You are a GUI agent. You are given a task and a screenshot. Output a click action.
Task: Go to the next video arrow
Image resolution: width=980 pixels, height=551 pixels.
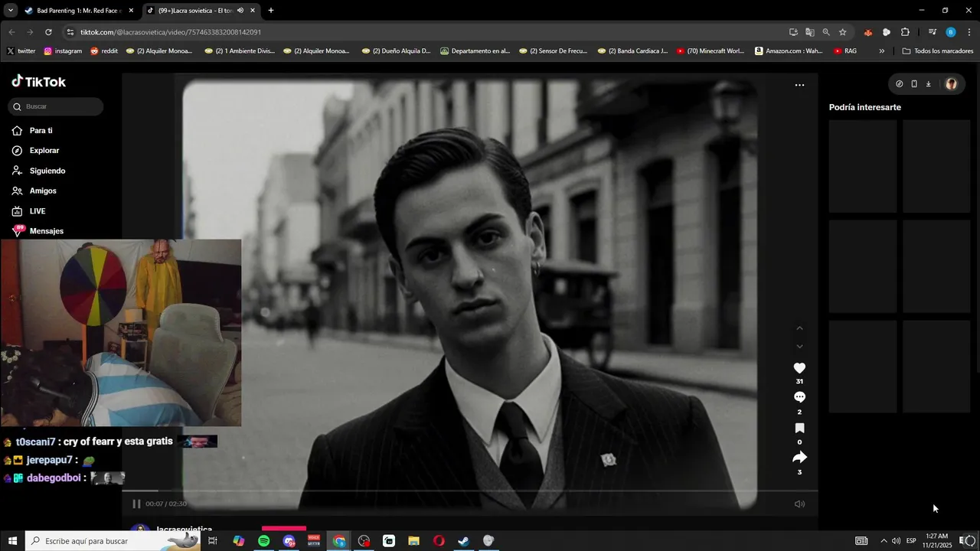[799, 347]
